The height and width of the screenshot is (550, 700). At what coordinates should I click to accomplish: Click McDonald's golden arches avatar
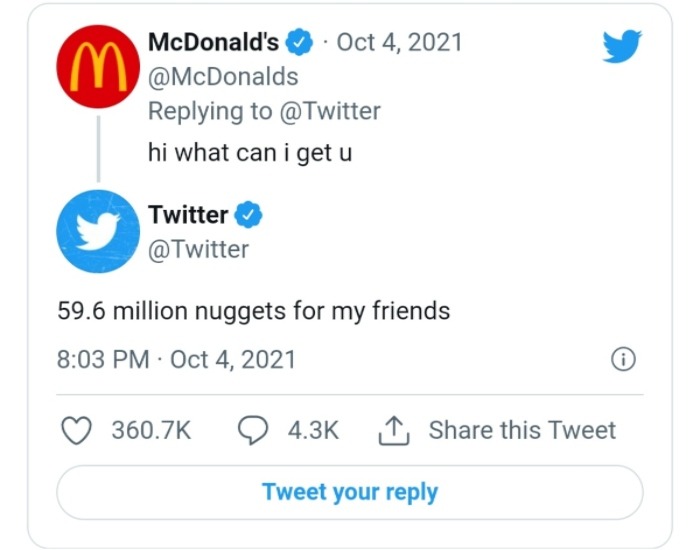tap(97, 68)
